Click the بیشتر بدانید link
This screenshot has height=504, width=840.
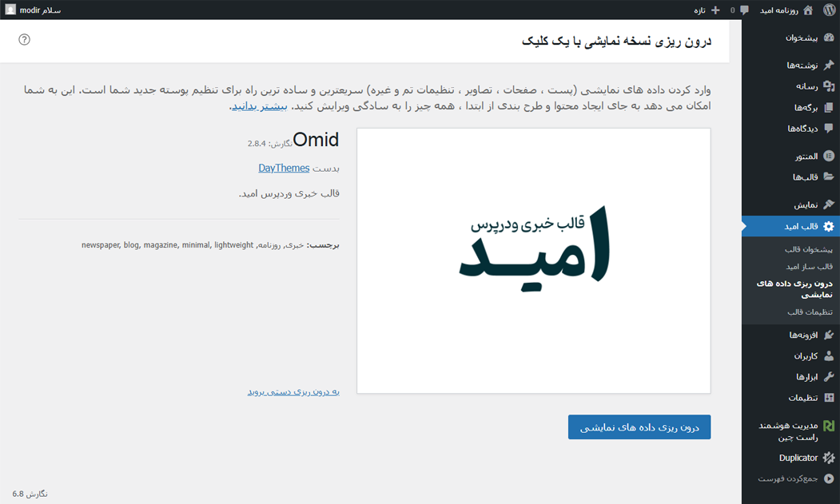260,106
